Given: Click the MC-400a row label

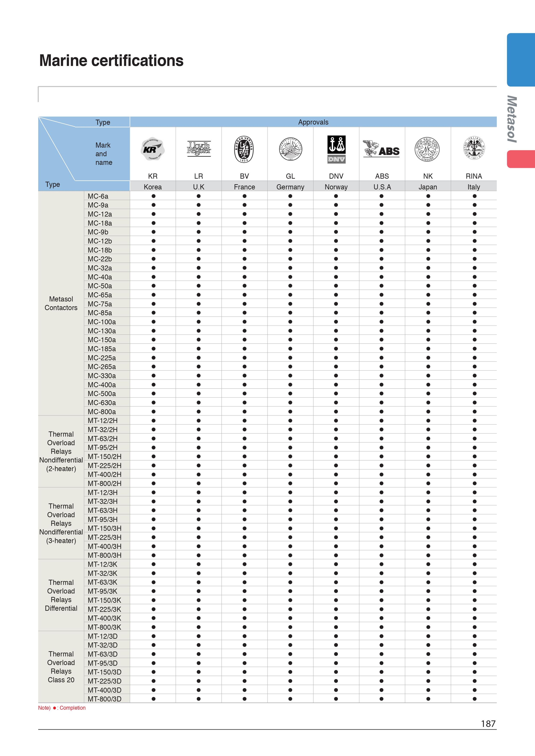Looking at the screenshot, I should pos(102,385).
